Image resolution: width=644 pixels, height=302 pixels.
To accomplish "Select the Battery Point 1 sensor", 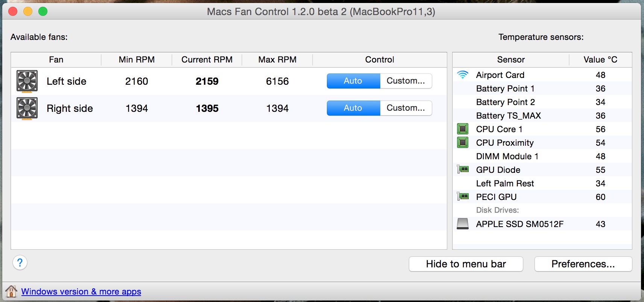I will pos(505,88).
